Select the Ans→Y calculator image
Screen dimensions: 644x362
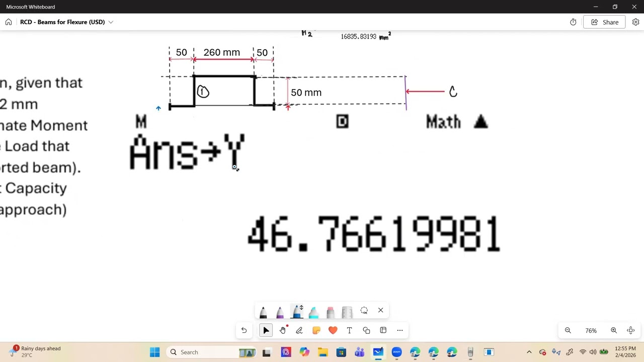(x=188, y=152)
